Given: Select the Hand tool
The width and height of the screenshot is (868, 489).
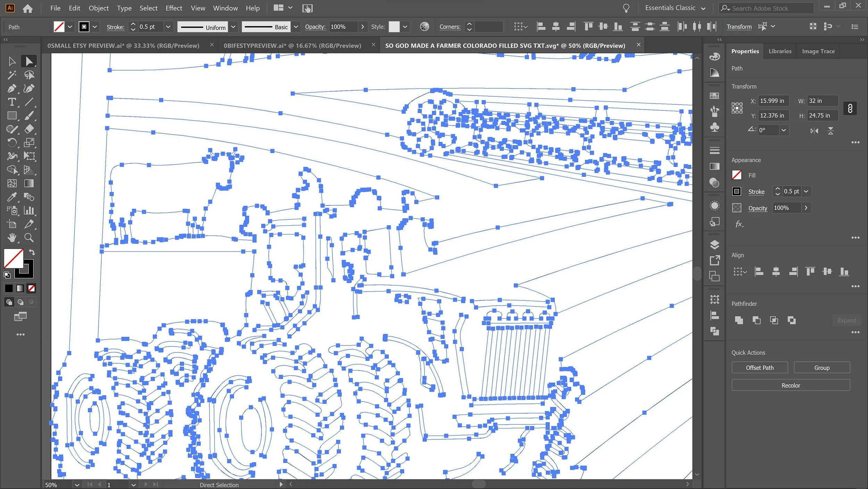Looking at the screenshot, I should pos(11,238).
